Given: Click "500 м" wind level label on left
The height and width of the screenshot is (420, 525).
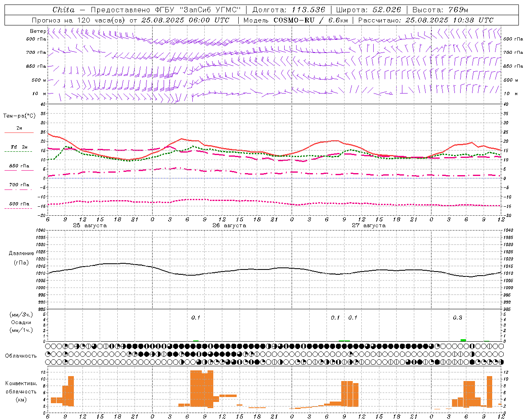Looking at the screenshot, I should pos(39,80).
